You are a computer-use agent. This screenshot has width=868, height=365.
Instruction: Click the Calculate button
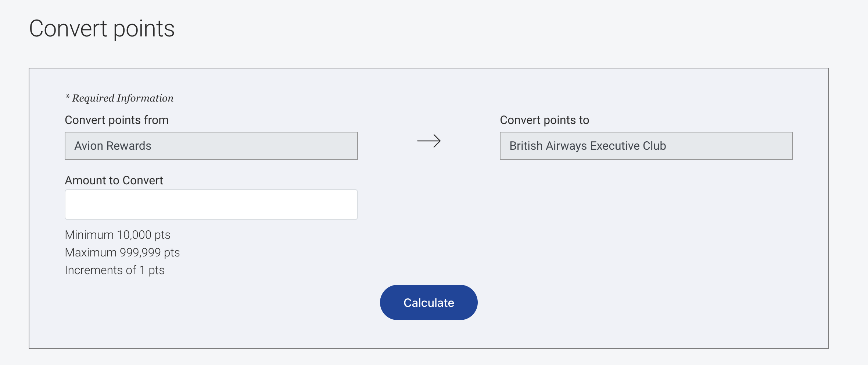428,302
